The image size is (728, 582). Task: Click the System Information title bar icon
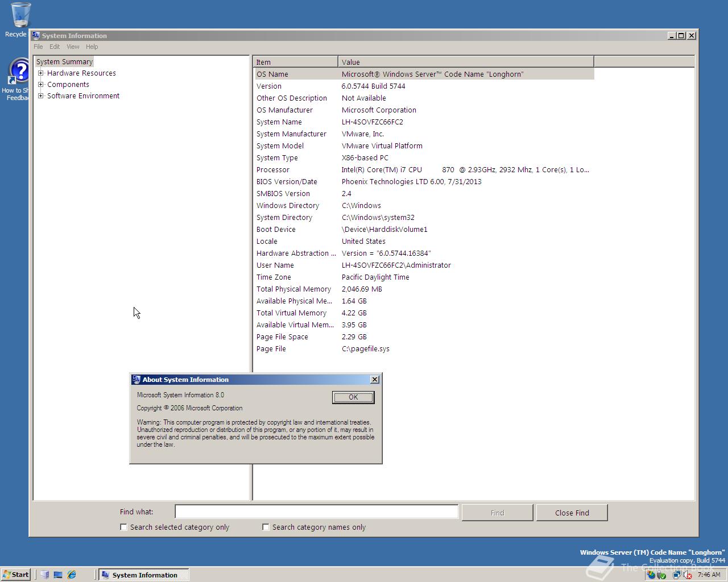[x=36, y=35]
